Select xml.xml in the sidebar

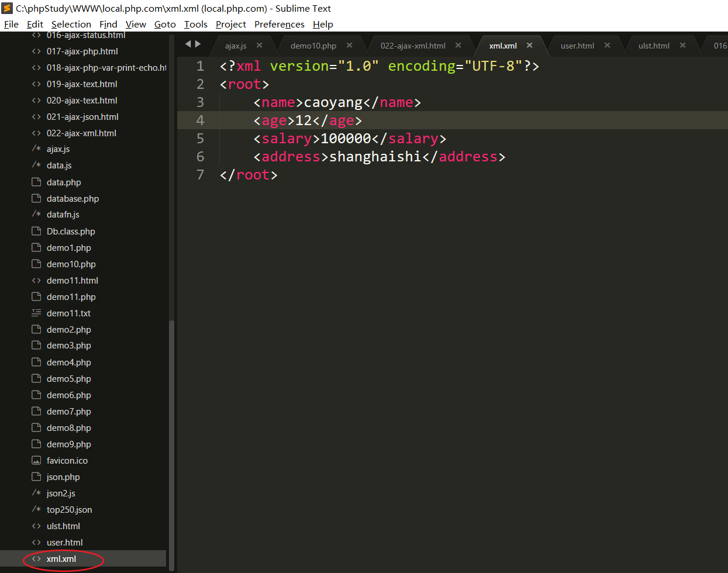(x=61, y=559)
